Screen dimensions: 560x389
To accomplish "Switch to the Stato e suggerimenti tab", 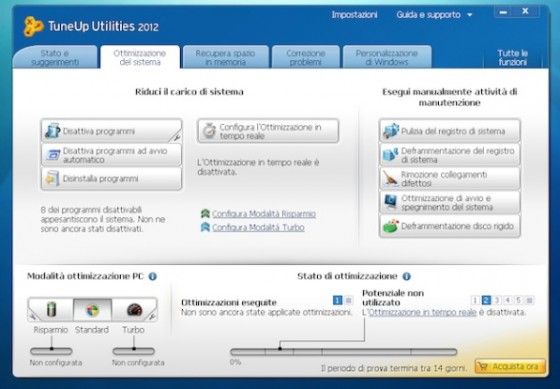I will [x=55, y=57].
